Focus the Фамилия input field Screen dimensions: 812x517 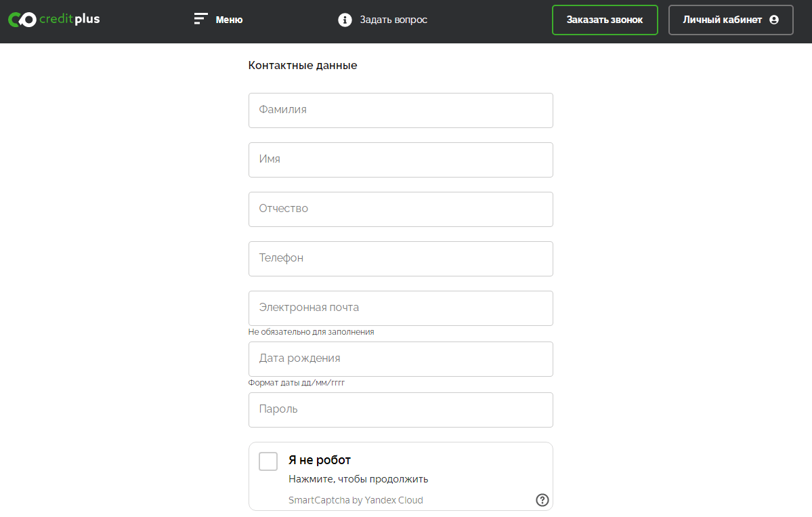coord(401,110)
